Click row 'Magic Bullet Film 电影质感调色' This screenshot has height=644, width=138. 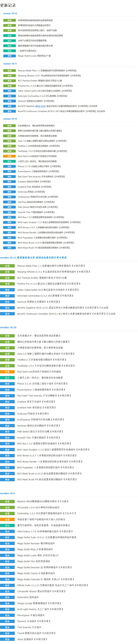34,561
